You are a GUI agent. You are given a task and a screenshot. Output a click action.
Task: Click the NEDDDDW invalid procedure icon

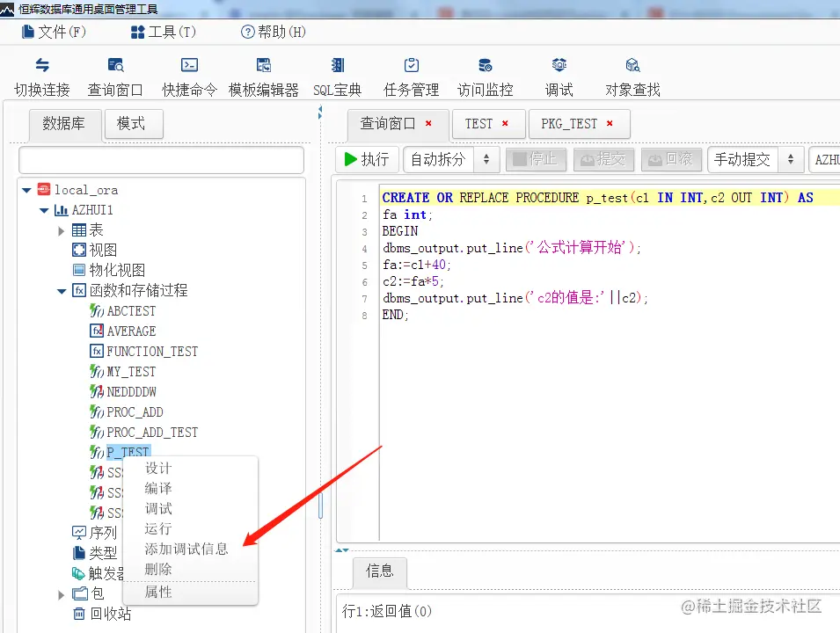point(97,391)
